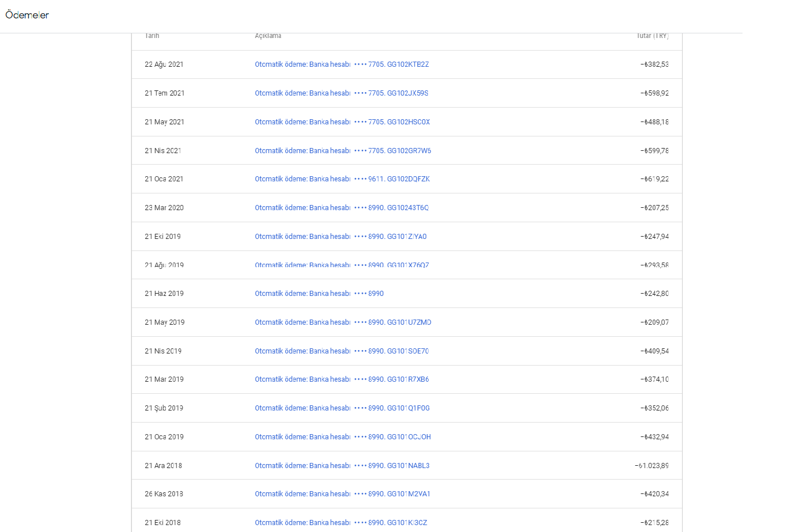Open payment link GG101ZIYA0

pos(340,237)
